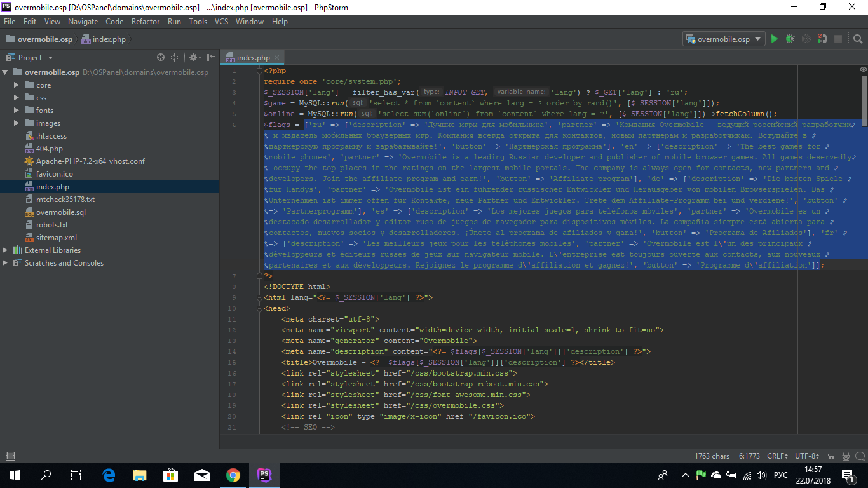Expand the core folder in project tree
This screenshot has height=488, width=868.
[17, 85]
